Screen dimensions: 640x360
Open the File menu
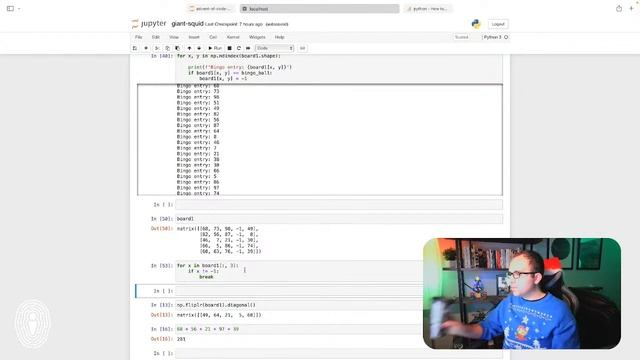click(139, 37)
